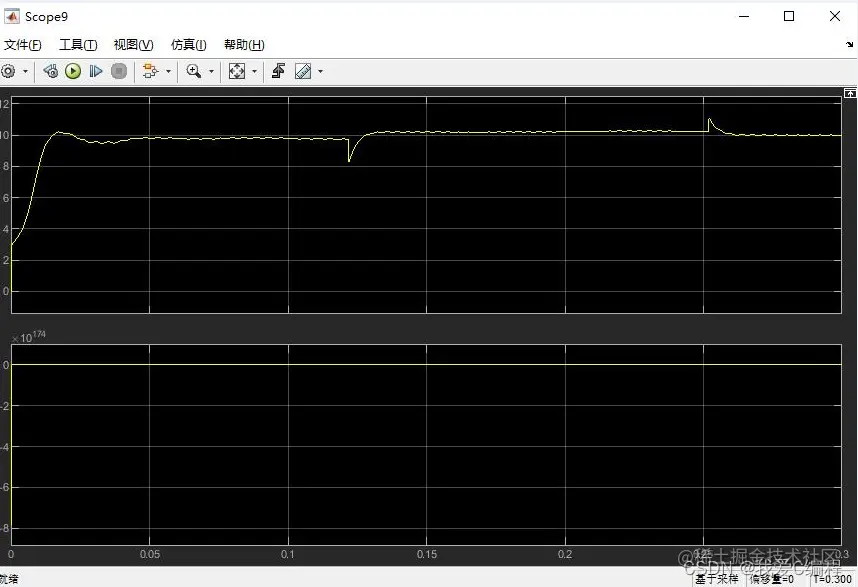
Task: Open the Cursor Measurements ruler icon
Action: coord(303,71)
